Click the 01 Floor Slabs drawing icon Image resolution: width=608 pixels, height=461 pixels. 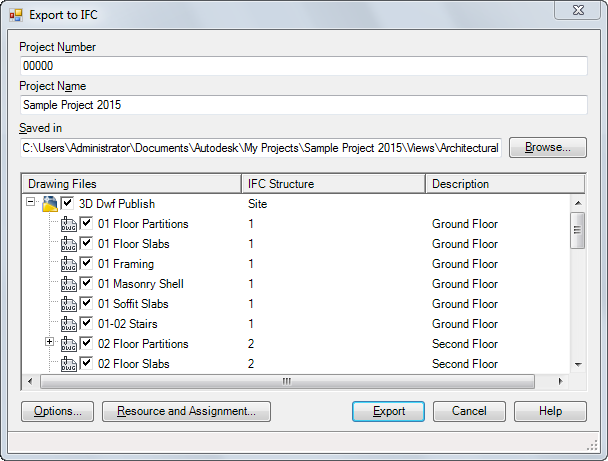(69, 244)
